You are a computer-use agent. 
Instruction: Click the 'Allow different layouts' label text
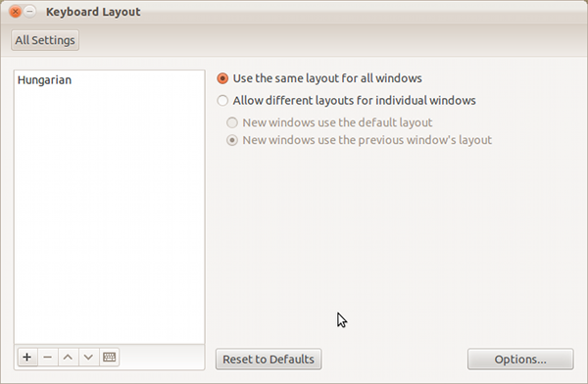point(355,101)
